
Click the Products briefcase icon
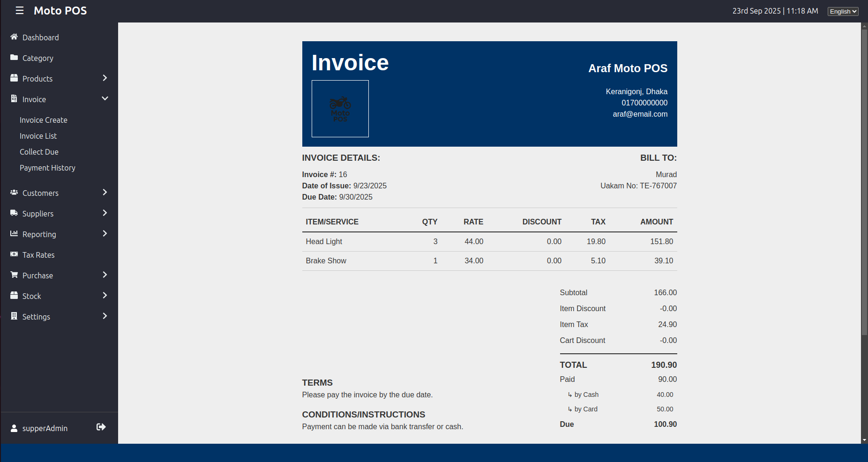[14, 78]
